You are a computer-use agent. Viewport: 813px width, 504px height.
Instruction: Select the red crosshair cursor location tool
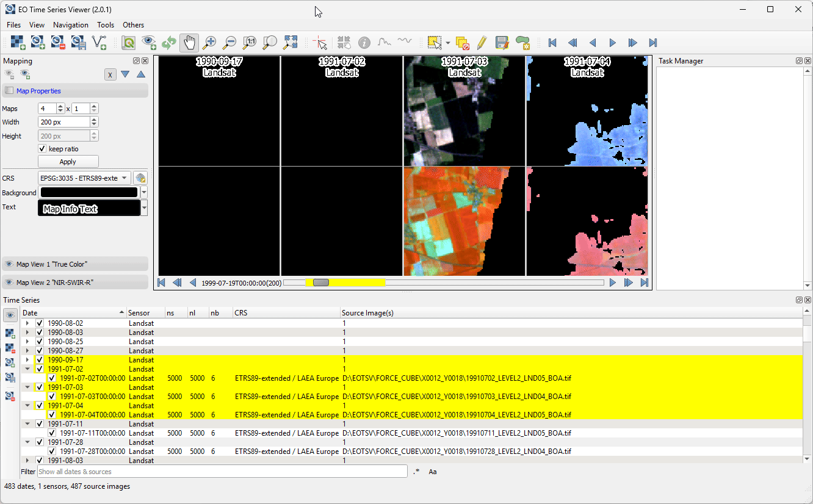tap(320, 42)
